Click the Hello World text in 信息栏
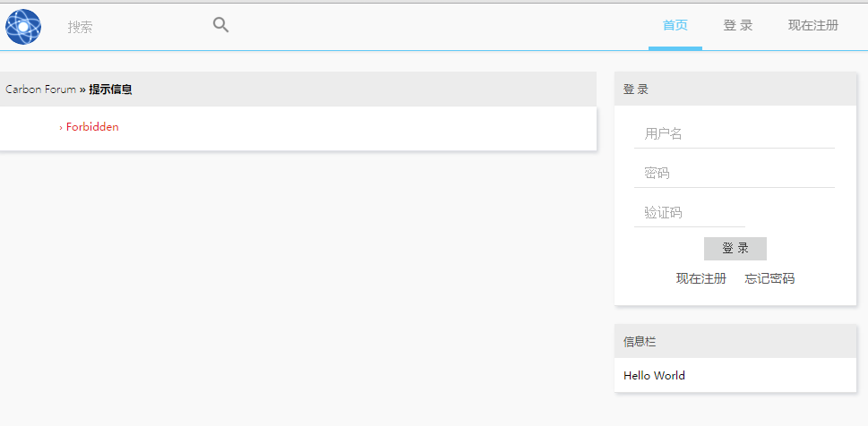This screenshot has width=868, height=426. pyautogui.click(x=654, y=376)
